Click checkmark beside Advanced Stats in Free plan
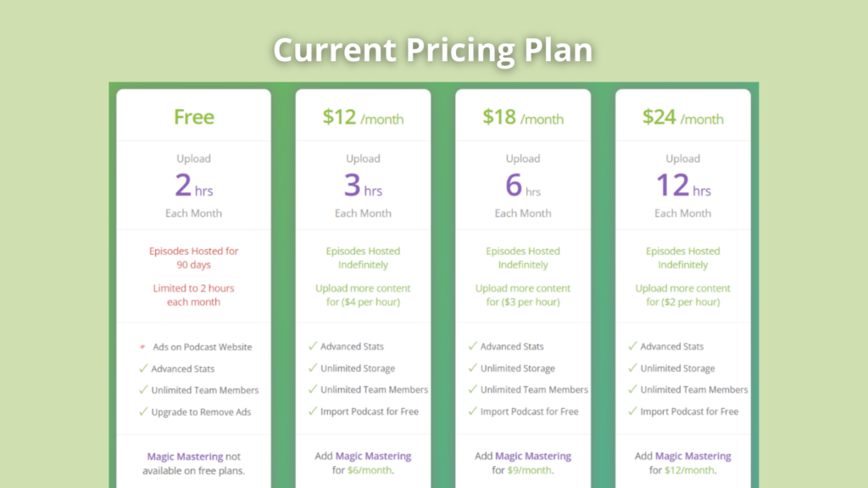The image size is (868, 488). pos(143,369)
